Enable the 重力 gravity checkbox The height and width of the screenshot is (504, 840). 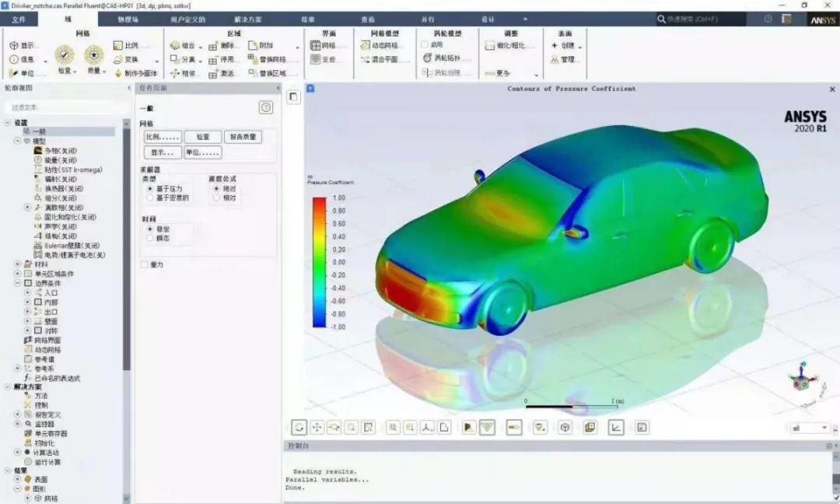(x=144, y=264)
